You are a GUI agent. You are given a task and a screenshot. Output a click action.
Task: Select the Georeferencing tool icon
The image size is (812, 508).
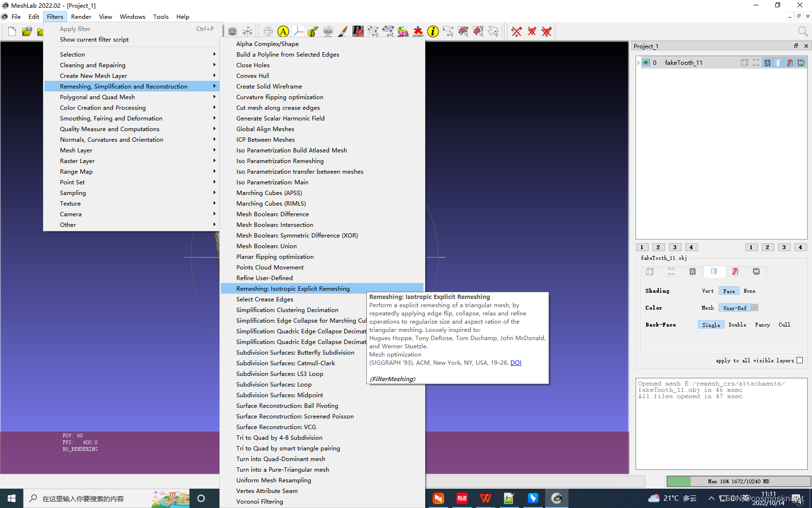(x=418, y=31)
